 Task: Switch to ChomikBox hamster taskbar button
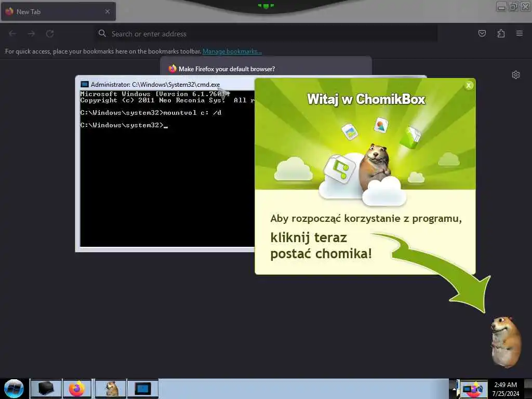click(x=111, y=389)
